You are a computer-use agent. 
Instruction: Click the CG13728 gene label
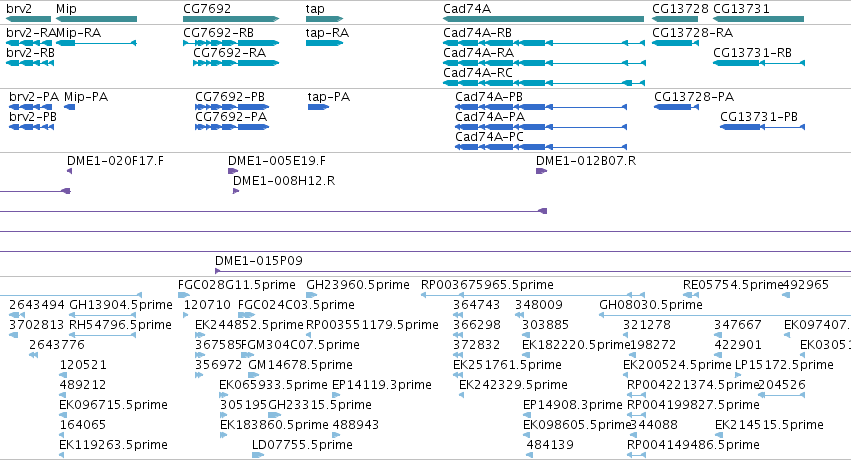[680, 9]
